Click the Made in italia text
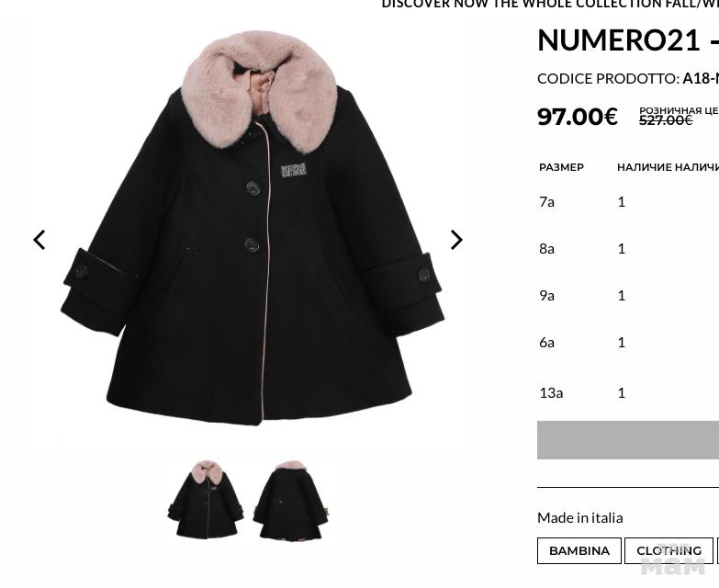Image resolution: width=719 pixels, height=588 pixels. pyautogui.click(x=580, y=518)
